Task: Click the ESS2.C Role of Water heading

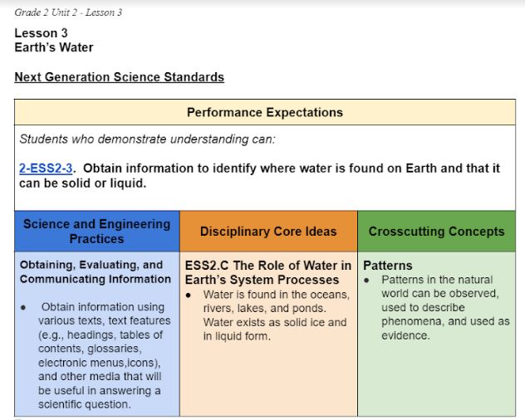Action: [x=268, y=272]
